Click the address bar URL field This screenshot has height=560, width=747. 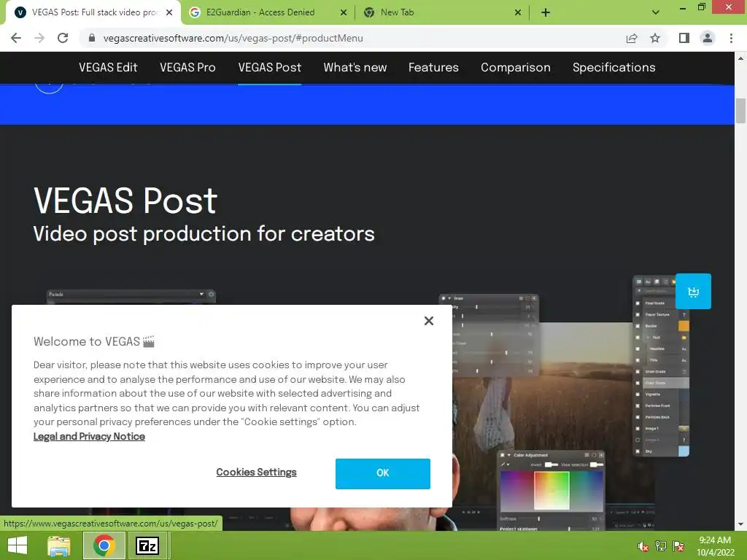click(352, 38)
